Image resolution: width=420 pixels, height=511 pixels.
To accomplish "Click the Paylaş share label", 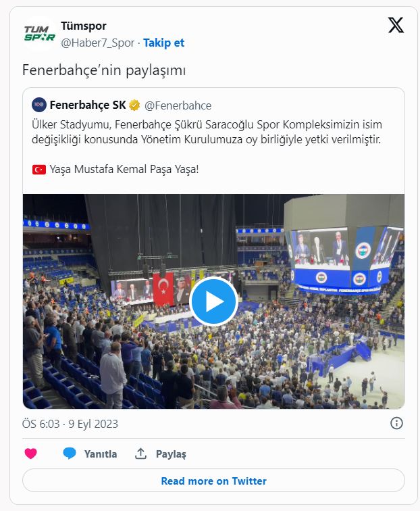I will tap(171, 454).
